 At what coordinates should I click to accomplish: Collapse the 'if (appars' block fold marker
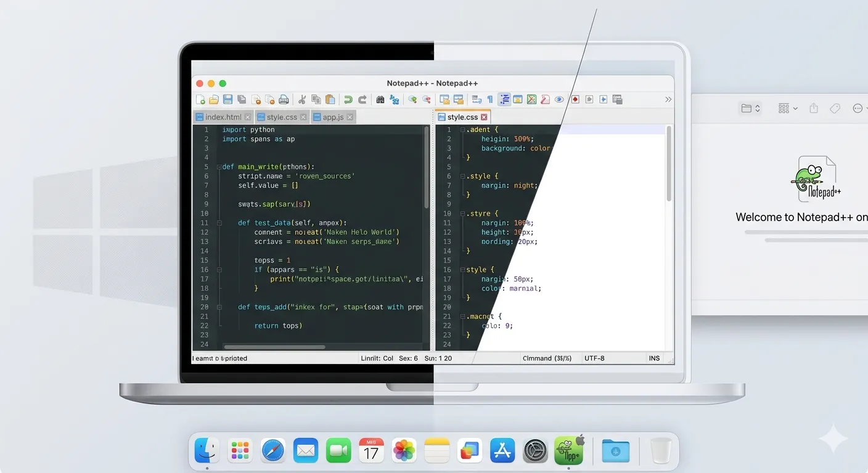[219, 270]
